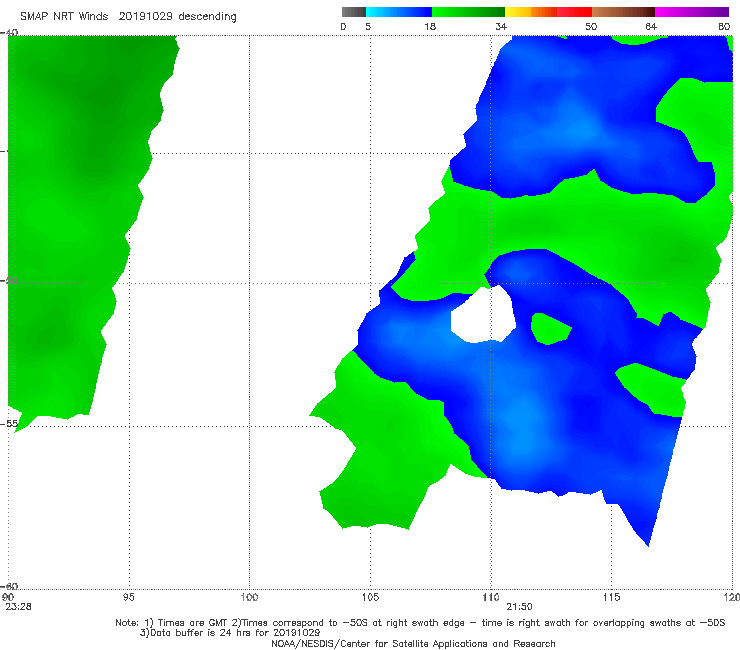Viewport: 740px width, 650px height.
Task: Click the green segment of the colorbar
Action: pyautogui.click(x=468, y=12)
